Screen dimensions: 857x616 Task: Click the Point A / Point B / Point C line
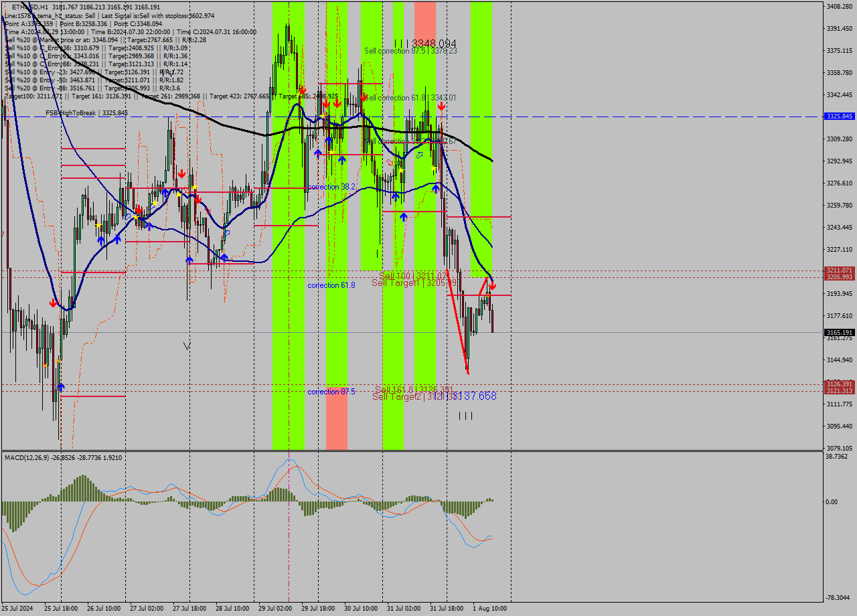click(x=83, y=23)
